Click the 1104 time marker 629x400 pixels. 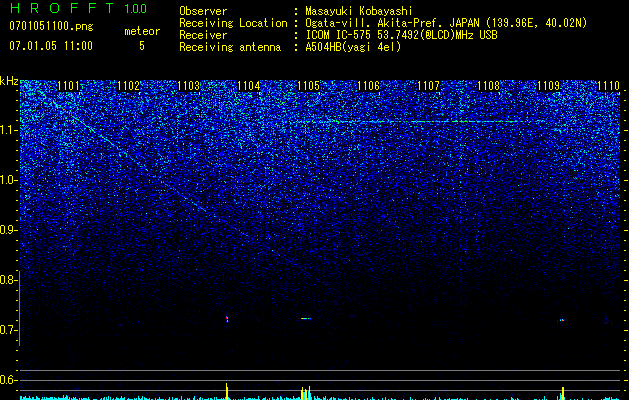[249, 86]
